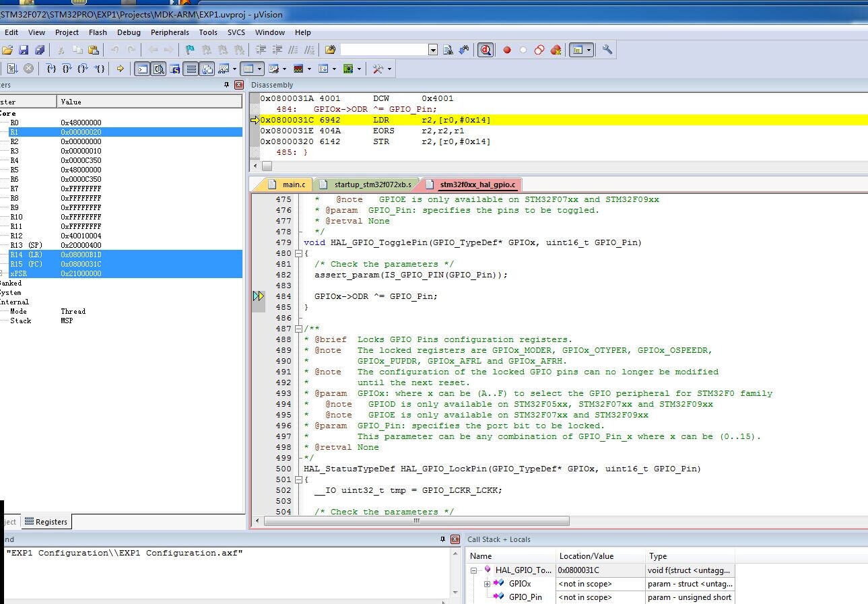
Task: Open the Configuration wrench icon
Action: (607, 50)
